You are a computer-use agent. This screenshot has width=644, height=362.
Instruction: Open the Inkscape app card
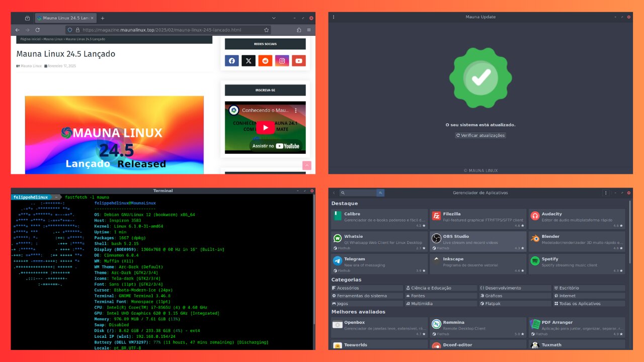coord(478,264)
